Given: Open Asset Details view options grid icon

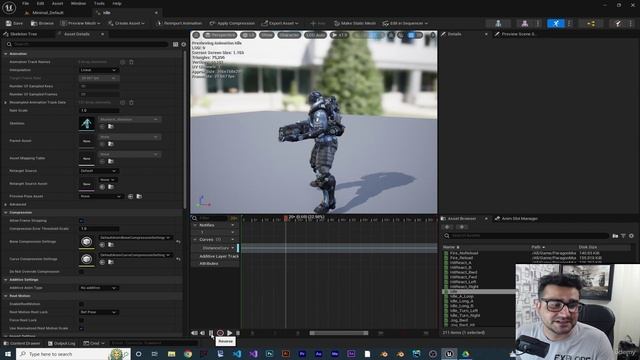Looking at the screenshot, I should tap(176, 44).
